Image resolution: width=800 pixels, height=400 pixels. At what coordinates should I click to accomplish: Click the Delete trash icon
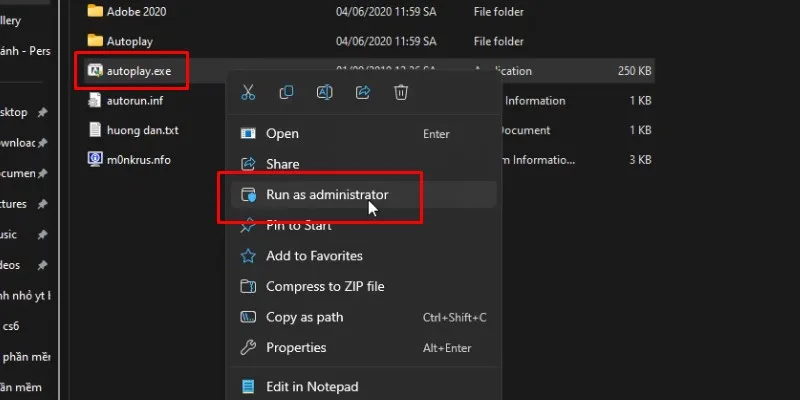(x=401, y=92)
